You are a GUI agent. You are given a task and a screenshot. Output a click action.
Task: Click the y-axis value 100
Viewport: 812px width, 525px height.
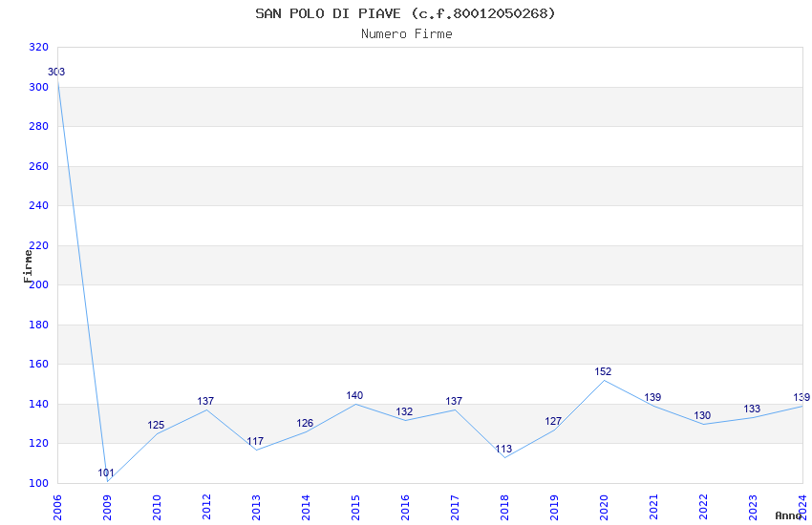39,483
